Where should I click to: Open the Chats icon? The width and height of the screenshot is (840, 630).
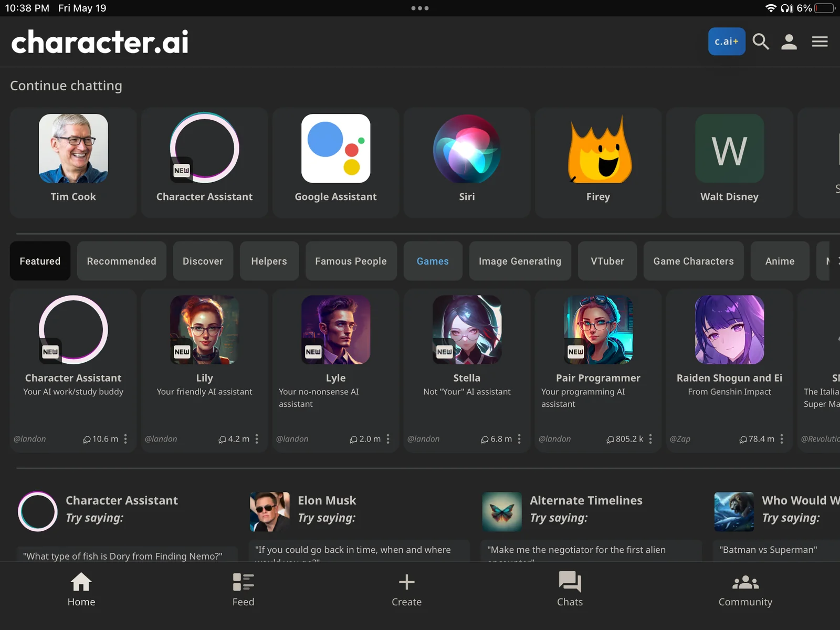click(570, 589)
